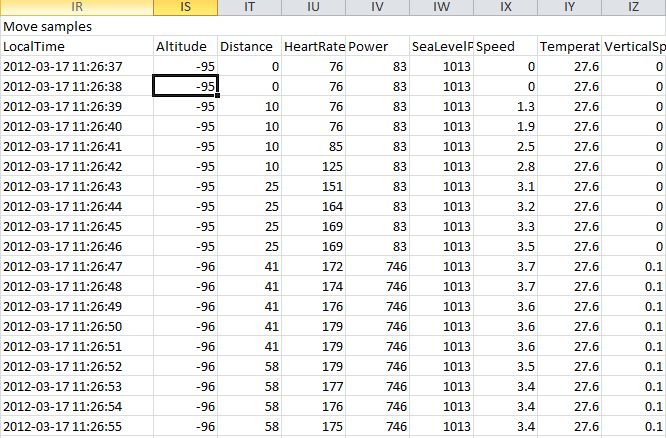The height and width of the screenshot is (438, 666).
Task: Select time cell 2012-03-17 11:26:54
Action: point(76,406)
